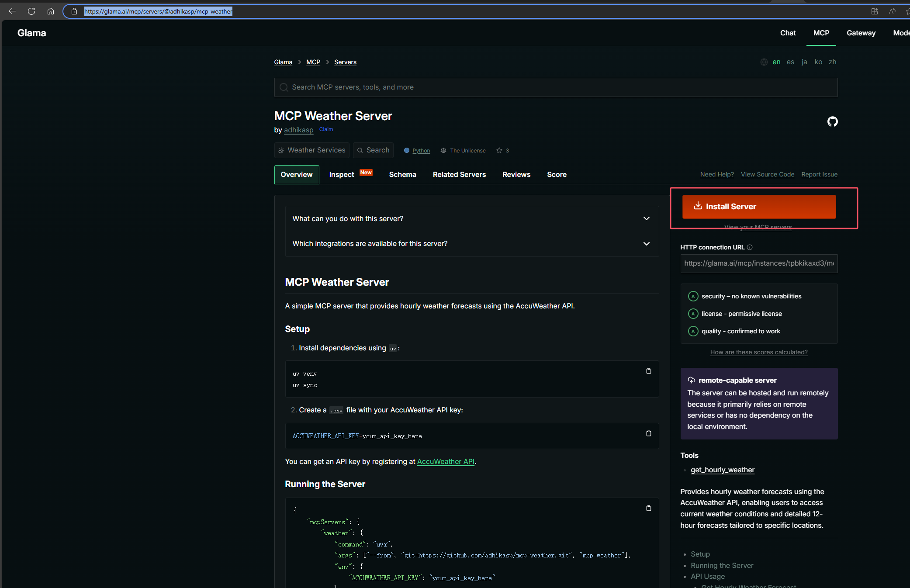
Task: Click the browser refresh icon
Action: (31, 11)
